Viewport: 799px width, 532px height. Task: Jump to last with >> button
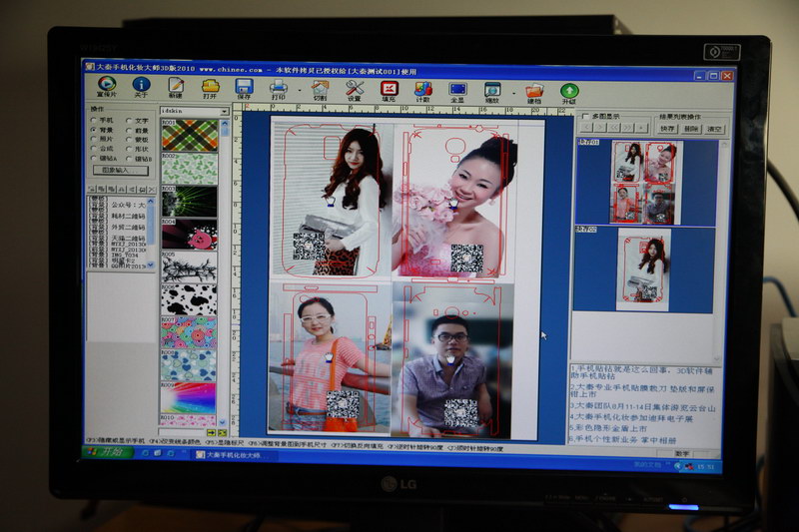coord(627,128)
